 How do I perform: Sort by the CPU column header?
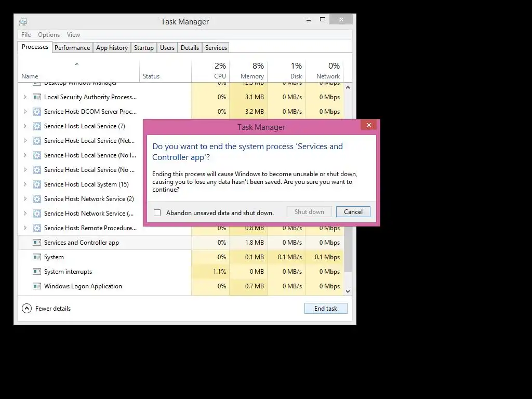coord(210,71)
